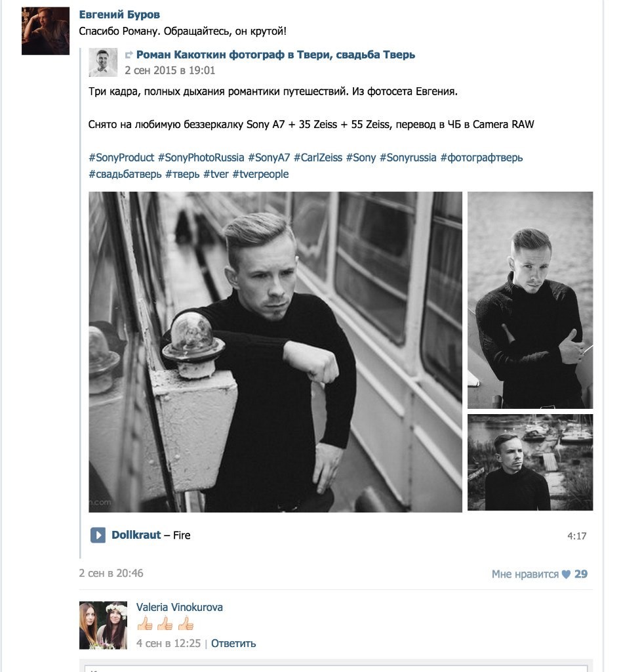640x672 pixels.
Task: Open Евгений Буров profile link
Action: coord(119,14)
